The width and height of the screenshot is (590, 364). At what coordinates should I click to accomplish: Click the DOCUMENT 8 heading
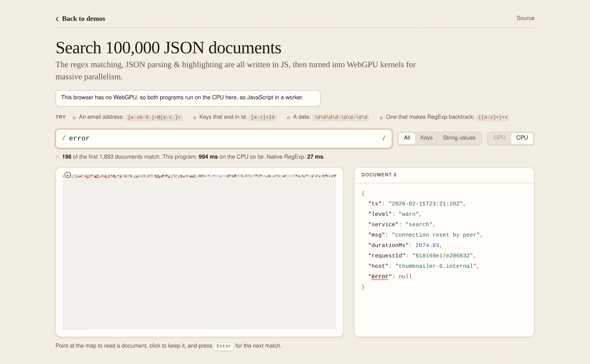point(379,175)
